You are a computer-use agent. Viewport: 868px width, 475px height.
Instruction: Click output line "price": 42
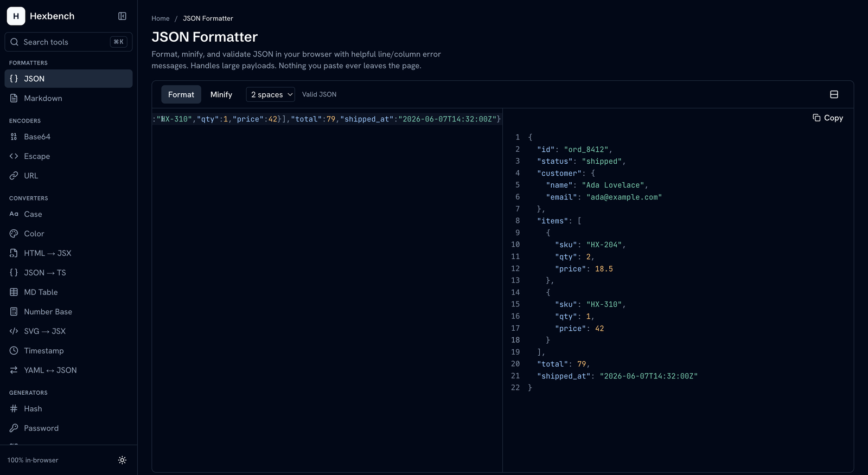point(579,328)
